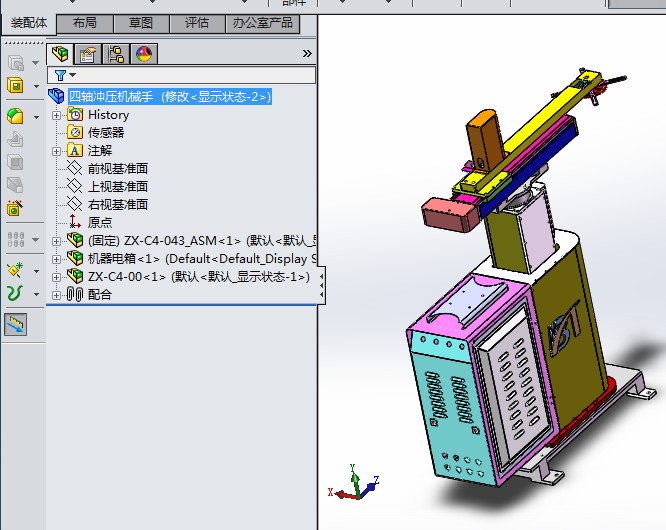Click the XYZ coordinate triad in viewport
Screen dimensions: 666x530
pyautogui.click(x=354, y=483)
